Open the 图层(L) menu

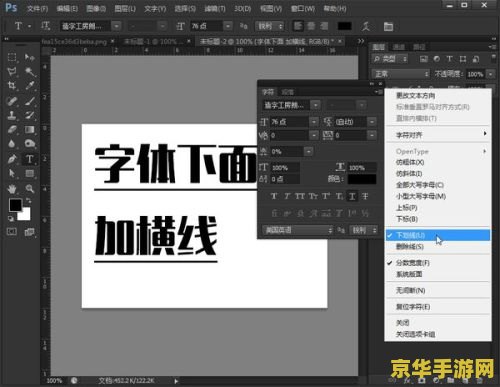tap(125, 8)
